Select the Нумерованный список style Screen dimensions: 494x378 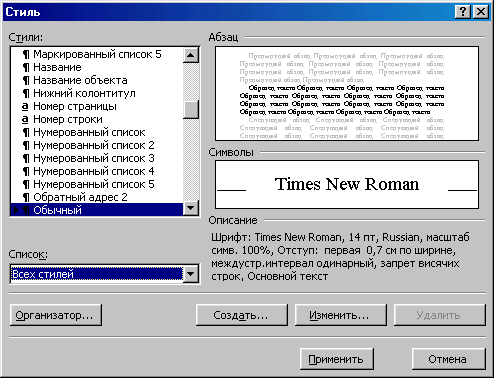pyautogui.click(x=97, y=132)
